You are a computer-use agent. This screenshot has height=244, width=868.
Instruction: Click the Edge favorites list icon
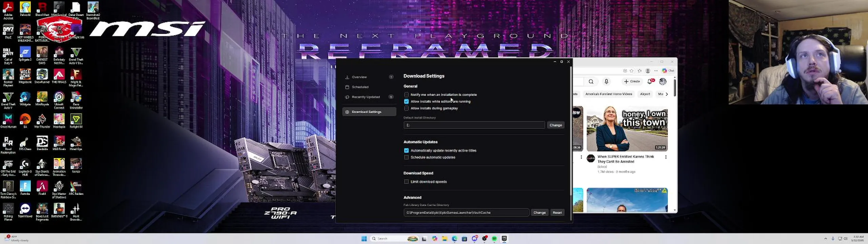(639, 71)
